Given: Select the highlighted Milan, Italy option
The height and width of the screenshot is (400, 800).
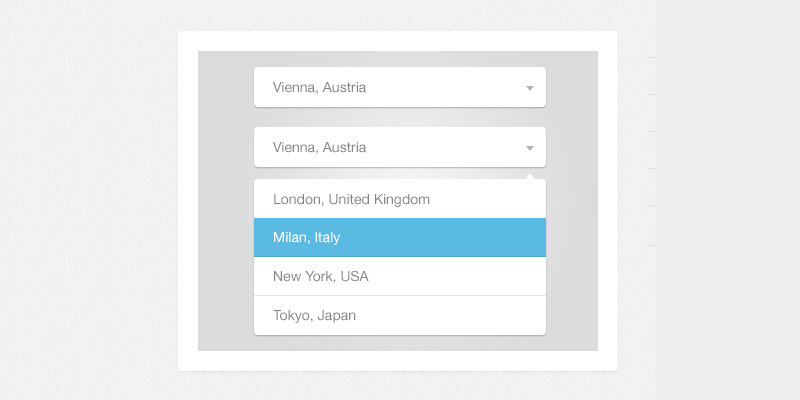Looking at the screenshot, I should tap(399, 238).
